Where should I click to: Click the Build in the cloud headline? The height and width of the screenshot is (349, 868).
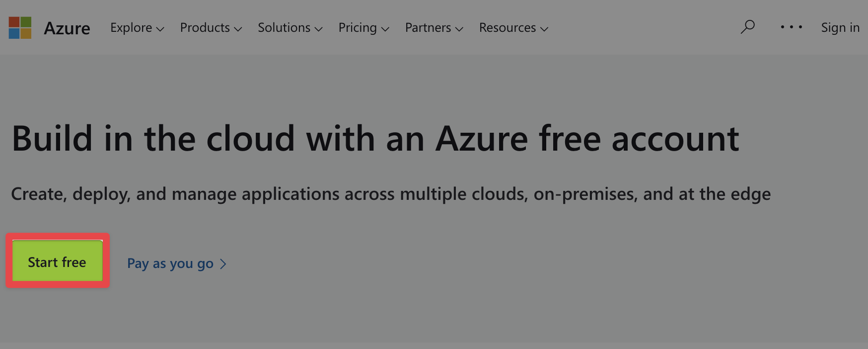375,139
